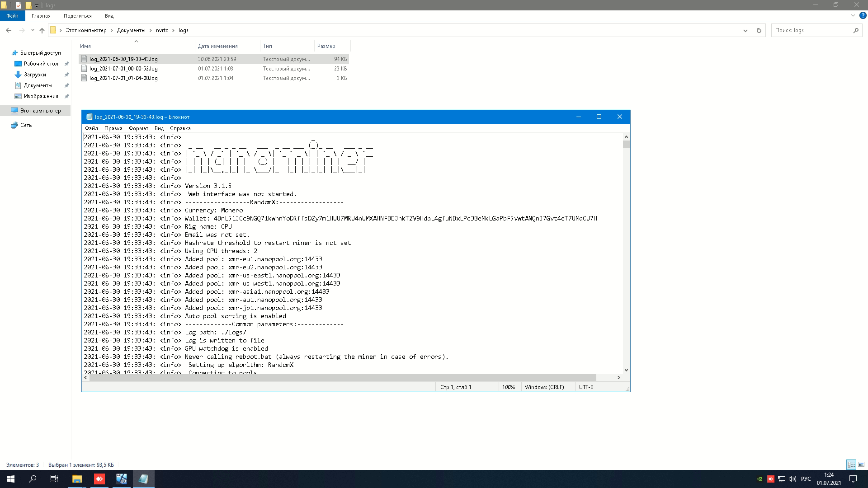
Task: Switch Explorer to details view icon
Action: click(x=851, y=465)
